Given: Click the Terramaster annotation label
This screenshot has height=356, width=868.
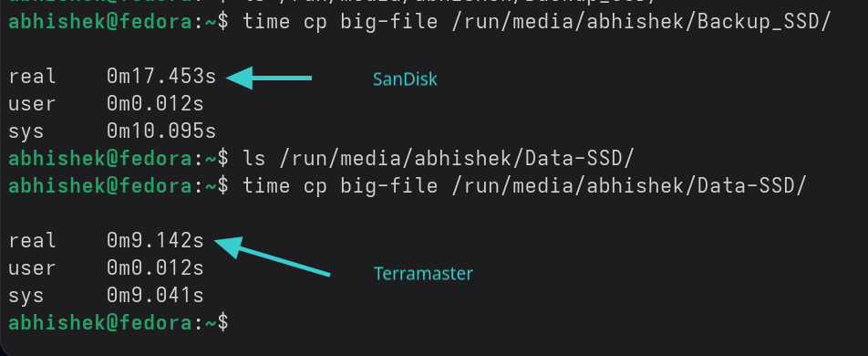Looking at the screenshot, I should [x=423, y=273].
